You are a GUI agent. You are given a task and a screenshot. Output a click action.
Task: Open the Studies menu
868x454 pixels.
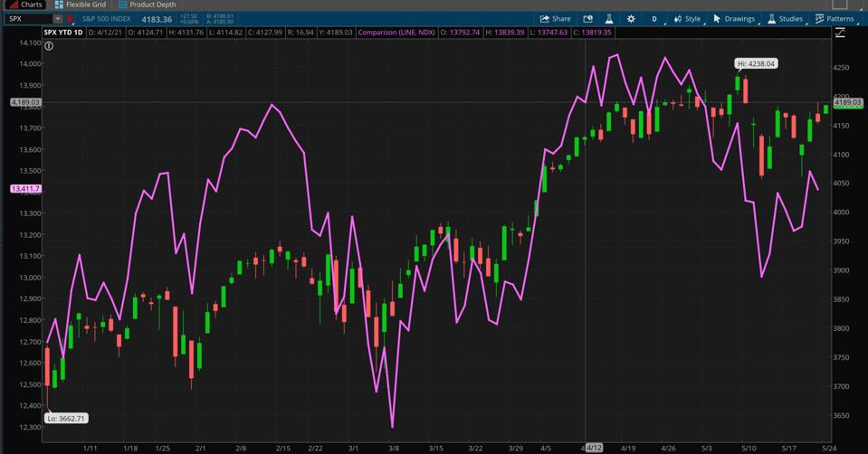786,18
